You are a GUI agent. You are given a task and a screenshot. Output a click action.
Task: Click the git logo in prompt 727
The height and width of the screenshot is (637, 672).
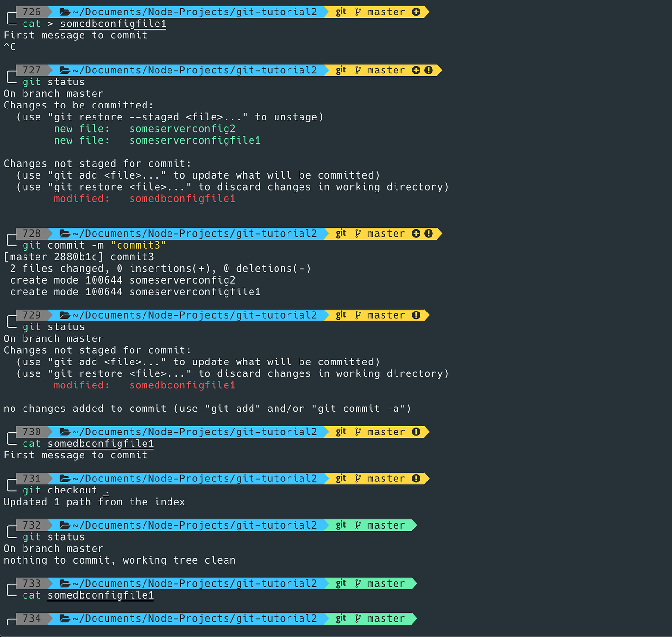pos(341,71)
